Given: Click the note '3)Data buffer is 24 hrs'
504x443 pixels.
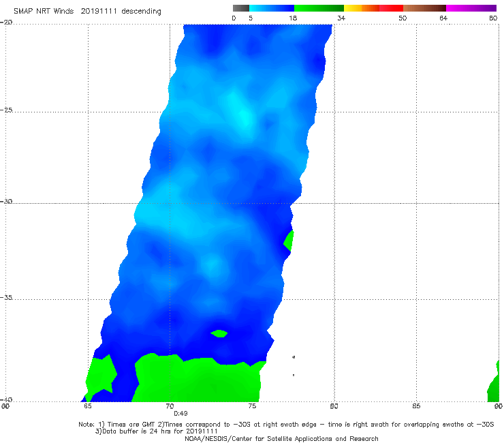Looking at the screenshot, I should pos(157,431).
